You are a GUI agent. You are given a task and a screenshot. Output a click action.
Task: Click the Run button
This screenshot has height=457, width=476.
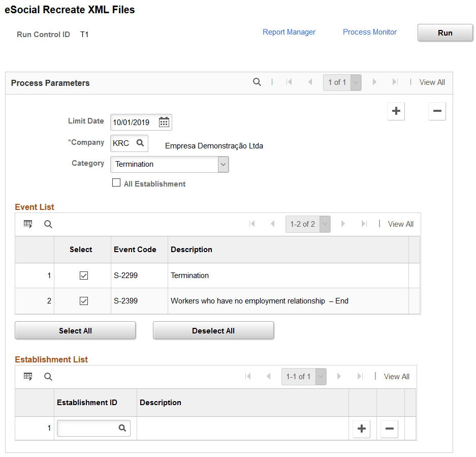point(445,33)
